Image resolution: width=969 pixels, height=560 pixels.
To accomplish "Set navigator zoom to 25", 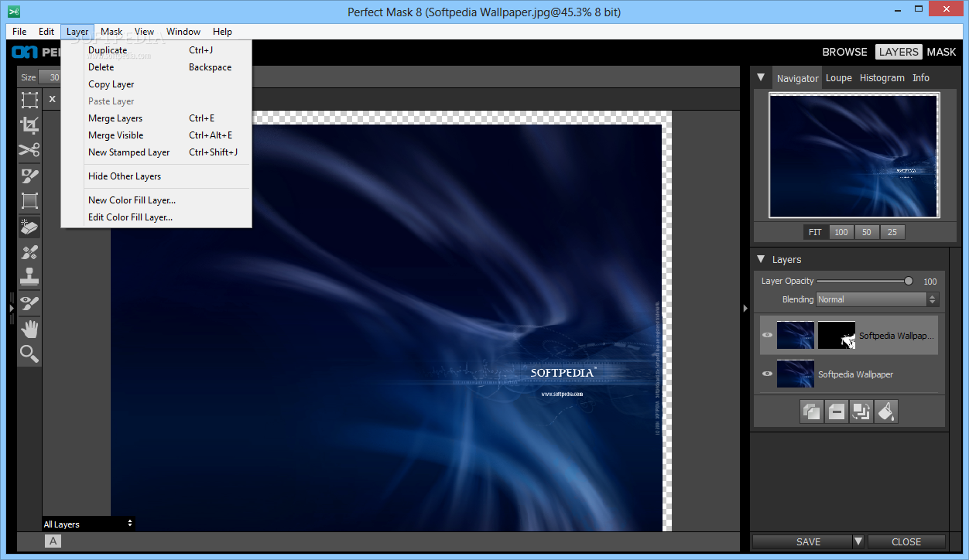I will pyautogui.click(x=892, y=232).
